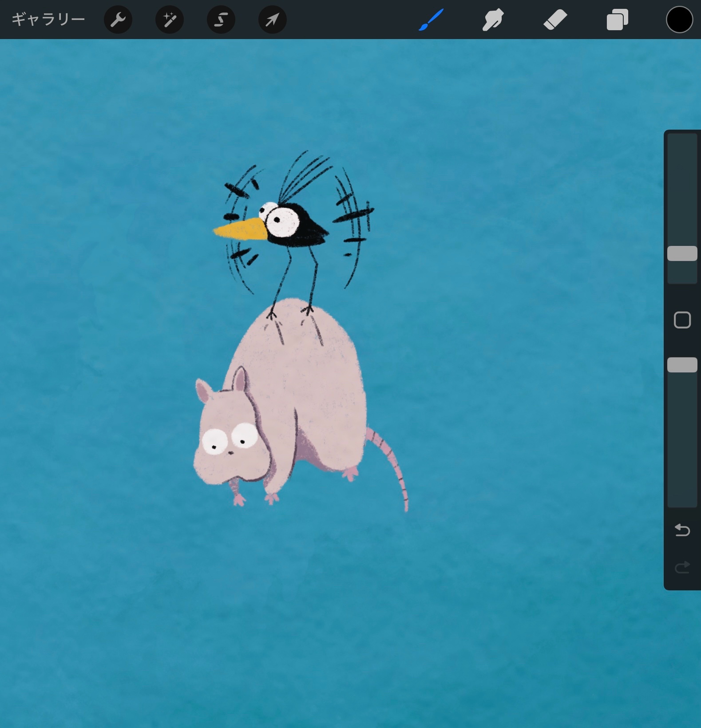Image resolution: width=701 pixels, height=728 pixels.
Task: Select the Smudge tool
Action: click(x=493, y=20)
